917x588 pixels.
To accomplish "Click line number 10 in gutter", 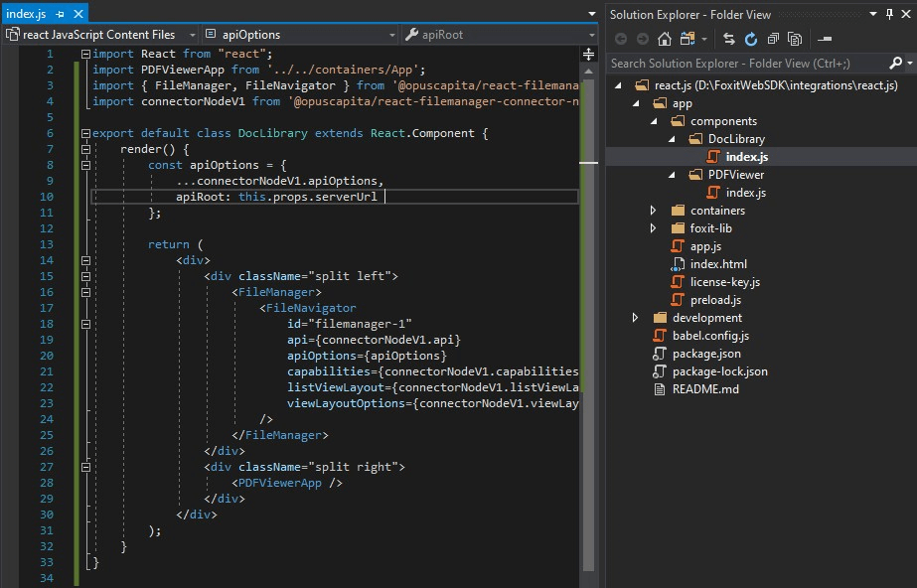I will coord(47,197).
